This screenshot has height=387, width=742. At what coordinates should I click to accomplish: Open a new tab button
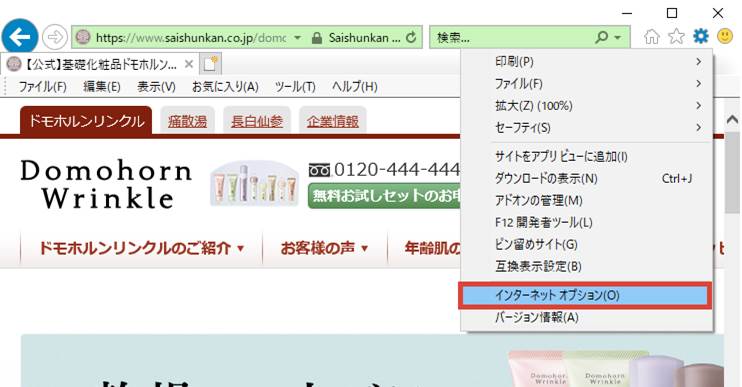tap(210, 64)
